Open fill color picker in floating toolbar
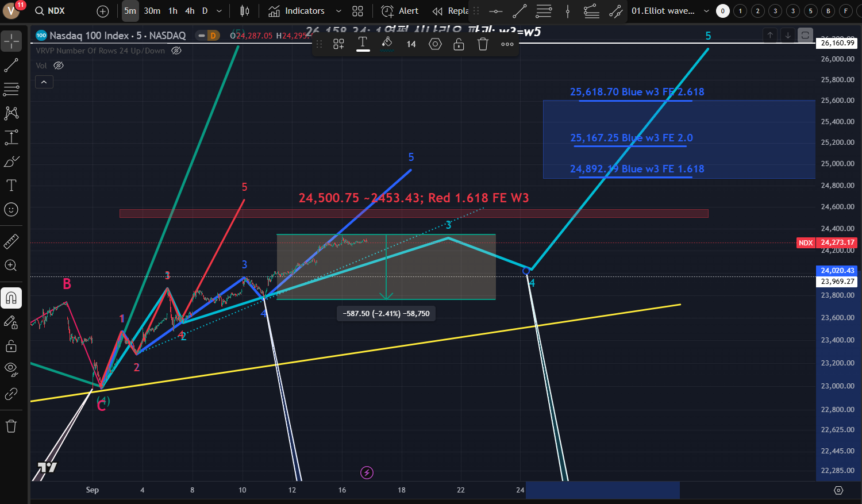This screenshot has height=504, width=862. click(x=387, y=44)
